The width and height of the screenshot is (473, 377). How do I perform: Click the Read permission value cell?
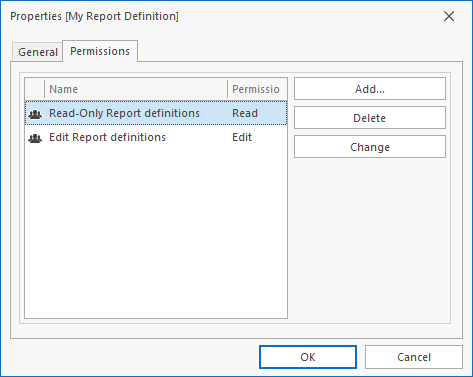(245, 113)
